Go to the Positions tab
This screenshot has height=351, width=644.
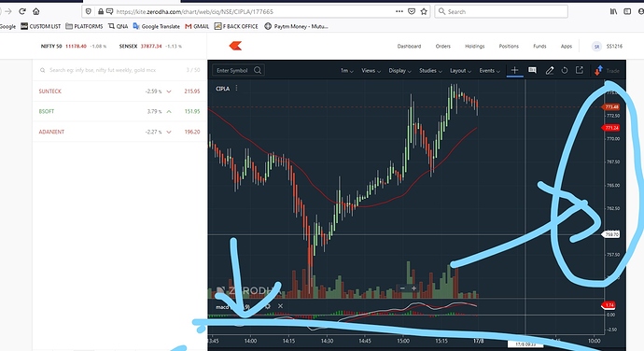pos(509,47)
